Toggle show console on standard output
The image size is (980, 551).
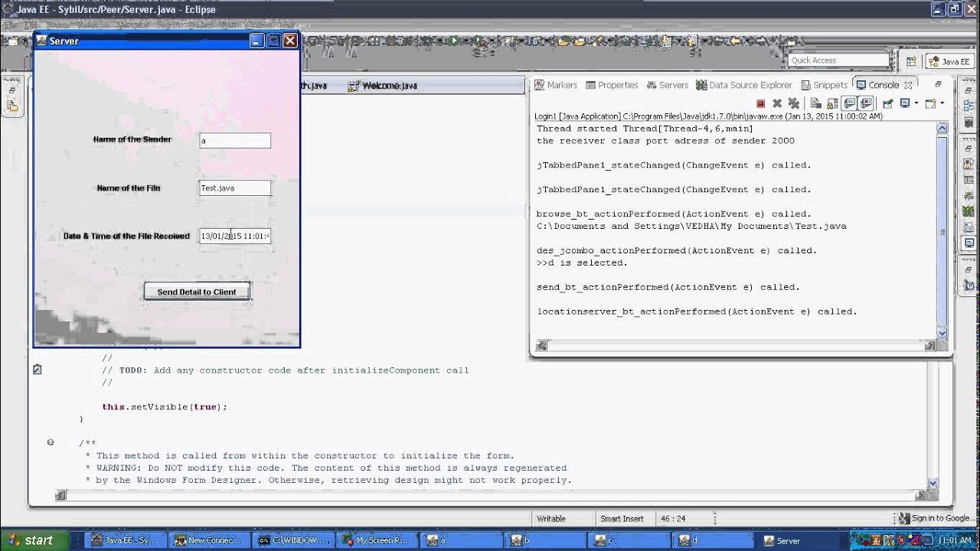pos(849,103)
